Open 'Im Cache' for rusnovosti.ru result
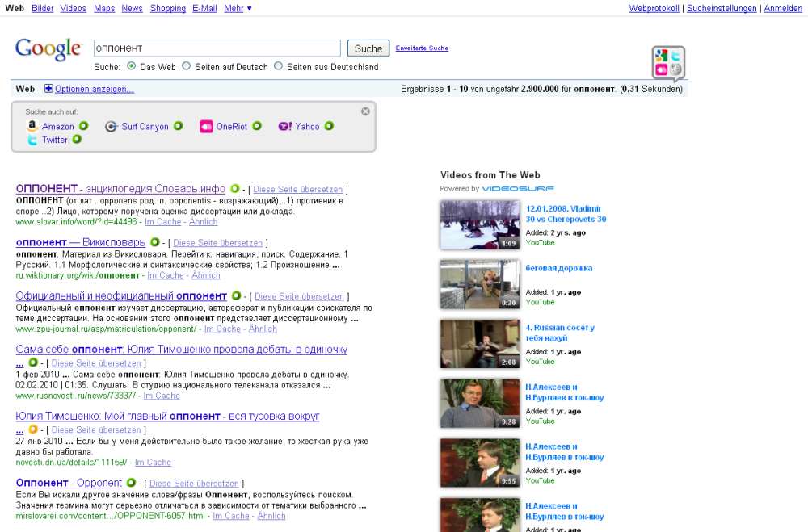Screen dimensions: 808x532 (162, 396)
